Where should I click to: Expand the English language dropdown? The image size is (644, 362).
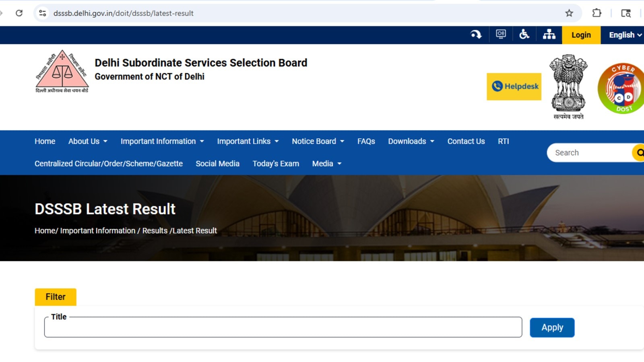tap(625, 35)
